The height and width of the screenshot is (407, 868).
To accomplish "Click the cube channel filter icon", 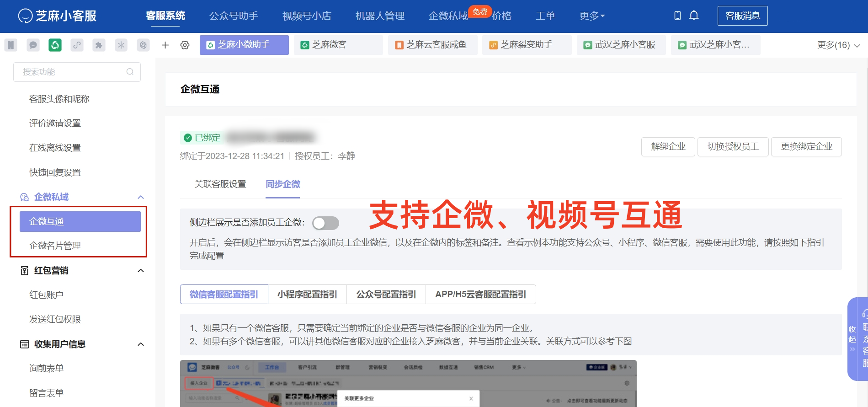I will (x=143, y=45).
